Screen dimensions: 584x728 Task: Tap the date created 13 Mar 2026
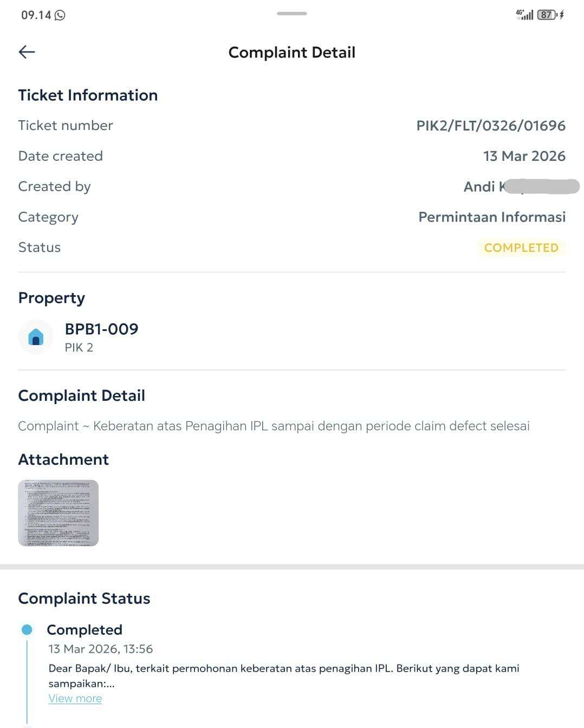(x=524, y=156)
